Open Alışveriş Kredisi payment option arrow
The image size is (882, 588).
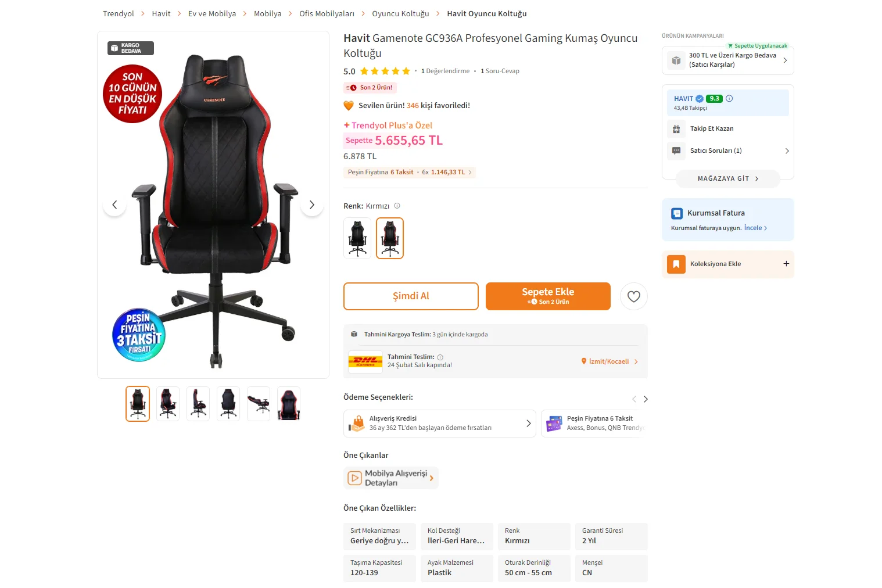(528, 424)
